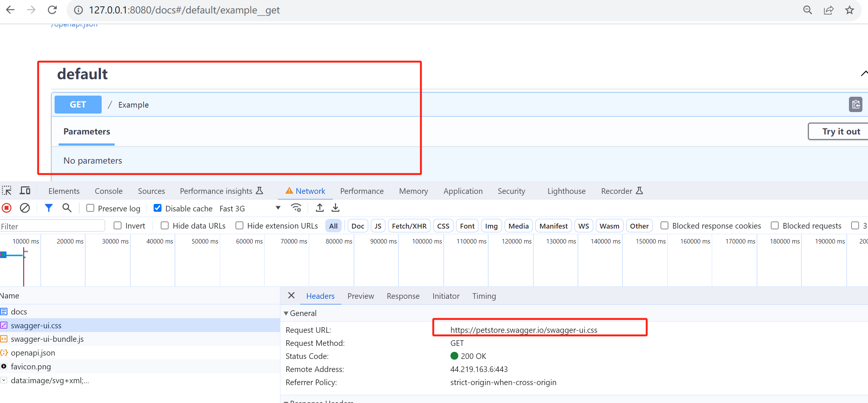The height and width of the screenshot is (403, 868).
Task: Bookmark this page with the star icon
Action: pos(849,10)
